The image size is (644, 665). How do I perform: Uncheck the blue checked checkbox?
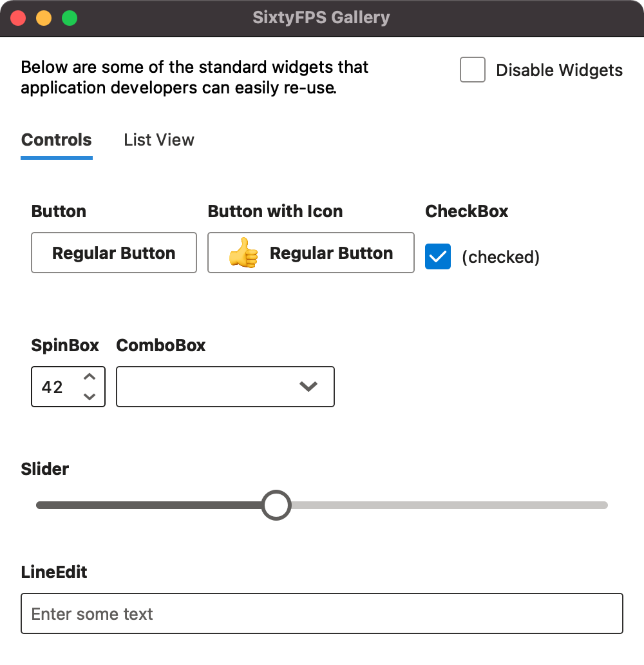click(438, 257)
